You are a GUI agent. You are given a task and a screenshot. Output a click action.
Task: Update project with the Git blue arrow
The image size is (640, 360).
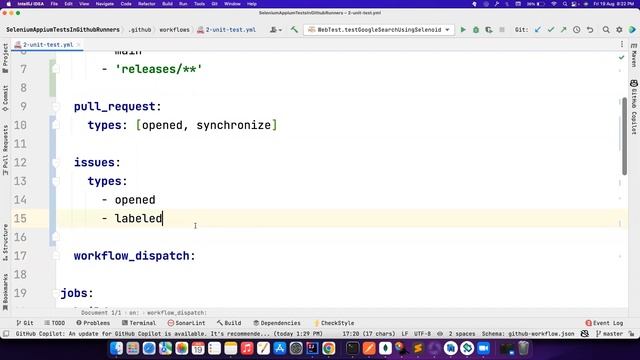click(538, 30)
